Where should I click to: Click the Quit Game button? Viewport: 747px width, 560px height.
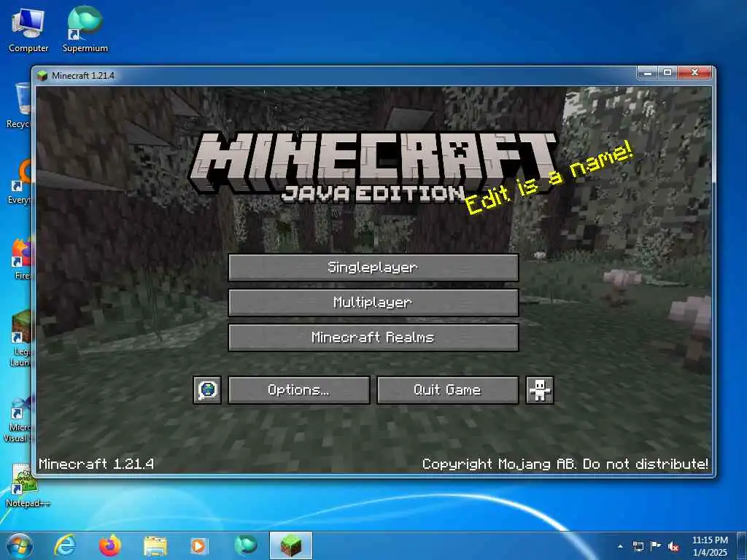tap(447, 390)
